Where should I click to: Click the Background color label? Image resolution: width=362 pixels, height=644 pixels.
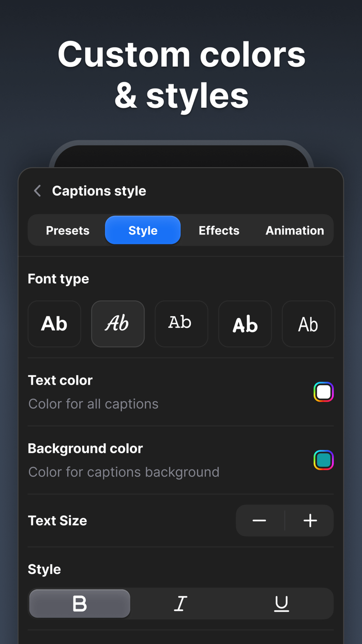click(85, 448)
